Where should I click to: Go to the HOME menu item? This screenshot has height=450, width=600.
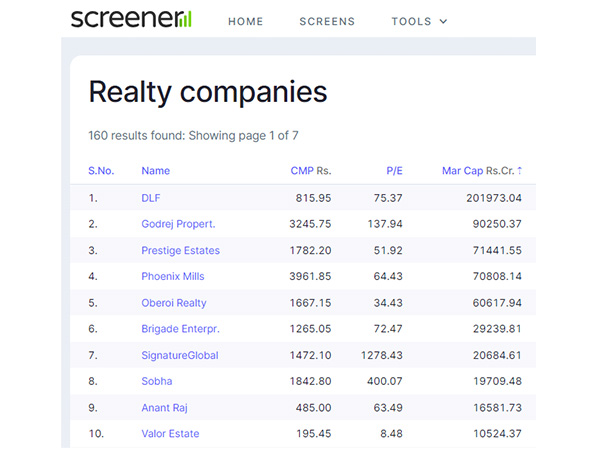246,21
